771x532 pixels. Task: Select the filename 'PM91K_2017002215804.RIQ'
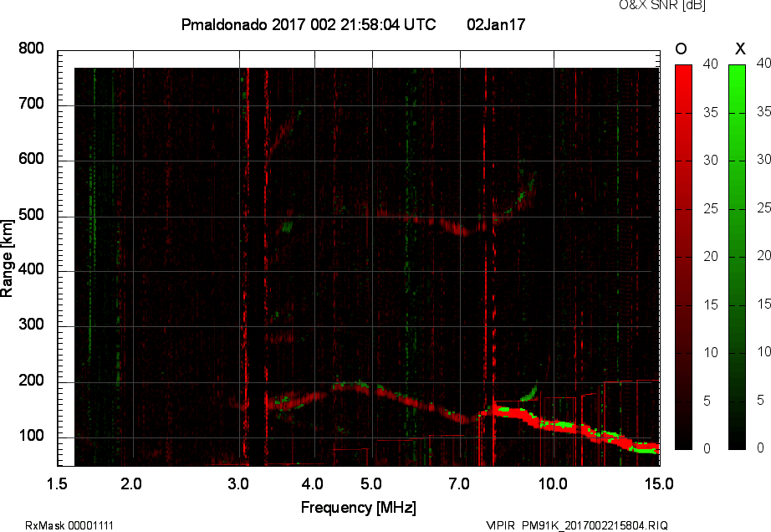[x=595, y=525]
